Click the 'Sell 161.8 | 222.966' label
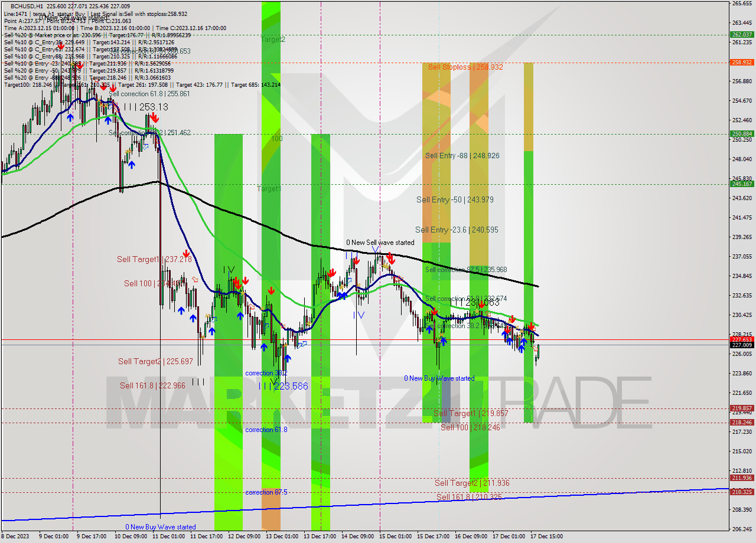This screenshot has height=543, width=756. tap(152, 386)
